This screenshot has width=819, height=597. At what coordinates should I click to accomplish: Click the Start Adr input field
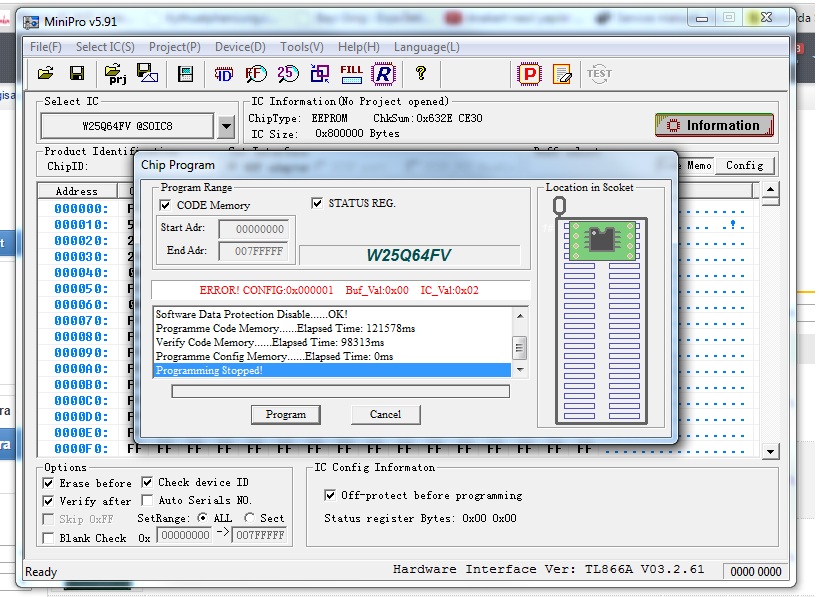(x=253, y=229)
